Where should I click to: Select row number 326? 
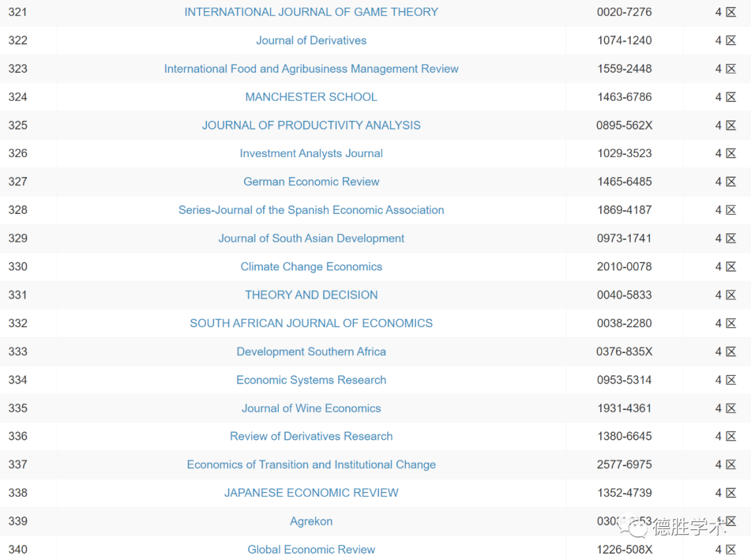[17, 153]
